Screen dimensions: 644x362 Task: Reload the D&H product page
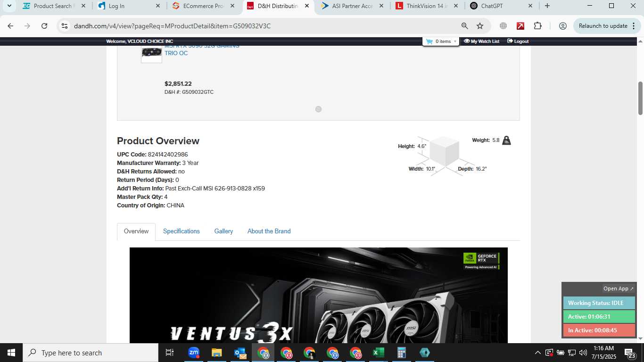coord(44,26)
